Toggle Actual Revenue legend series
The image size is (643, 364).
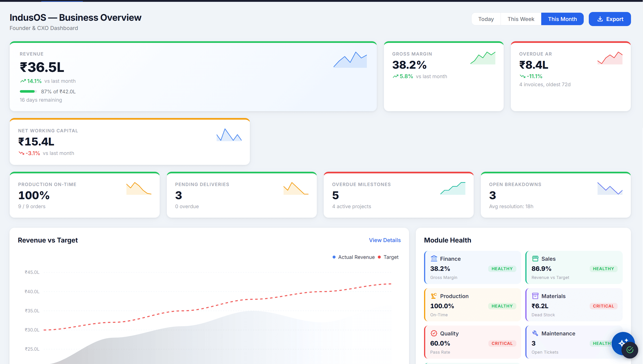pos(353,257)
